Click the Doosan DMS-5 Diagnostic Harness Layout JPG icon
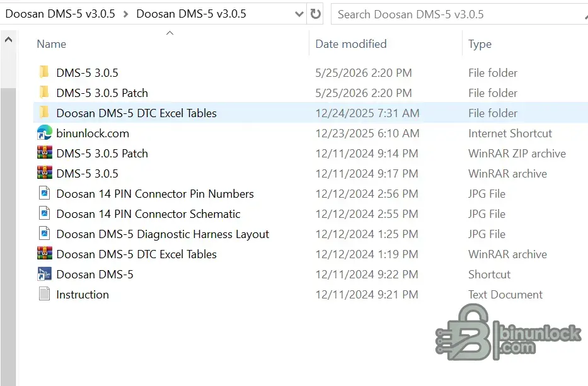The height and width of the screenshot is (386, 588). coord(44,234)
